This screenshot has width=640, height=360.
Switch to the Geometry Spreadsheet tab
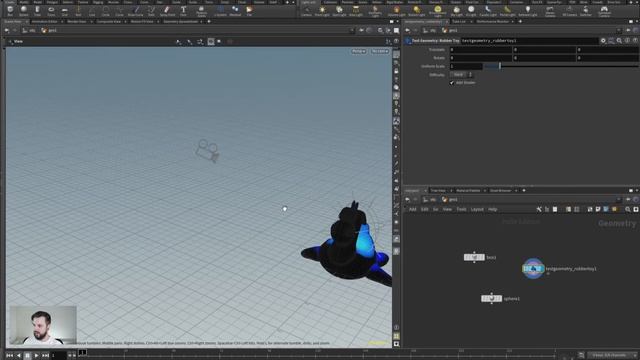pos(180,22)
